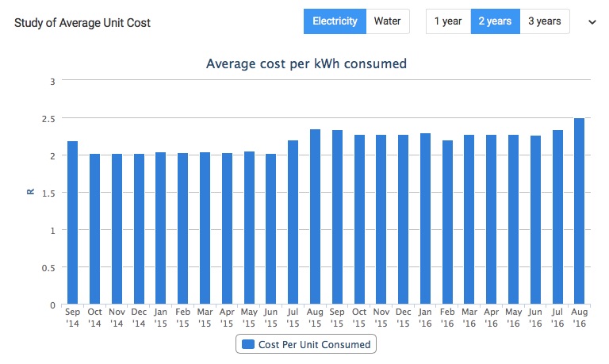
Task: Click the Dec '14 bar
Action: coord(139,229)
